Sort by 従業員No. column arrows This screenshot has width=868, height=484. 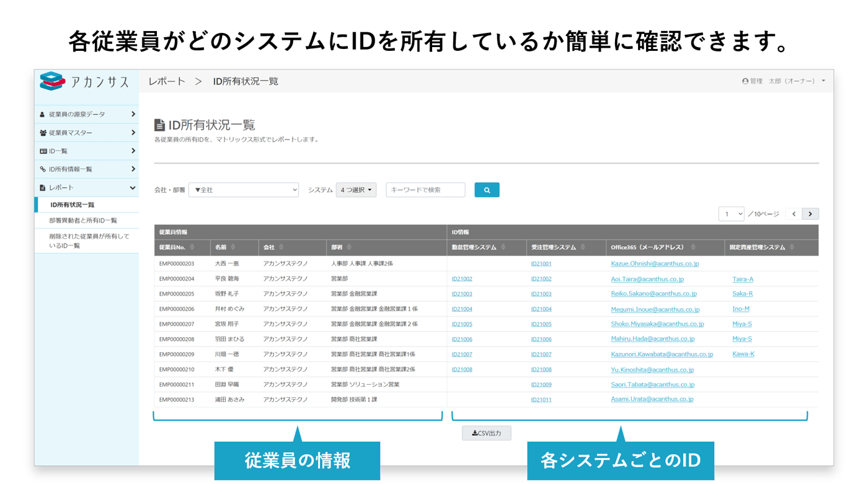(192, 247)
